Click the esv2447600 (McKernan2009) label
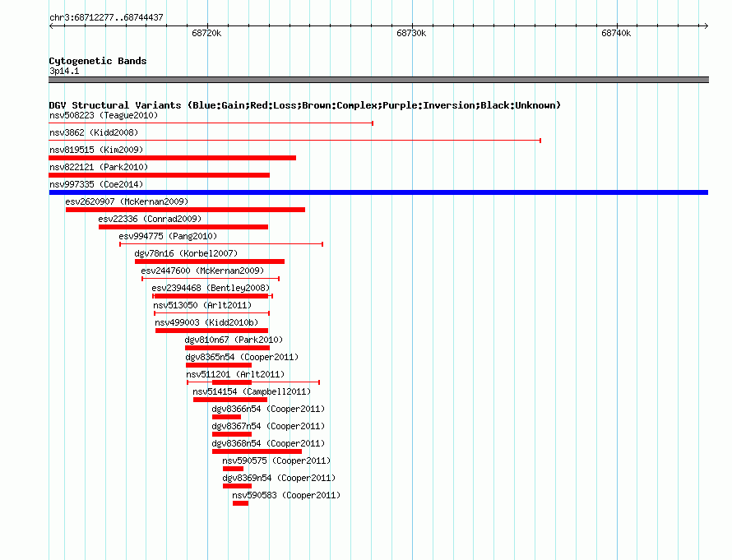The height and width of the screenshot is (560, 732). point(202,271)
